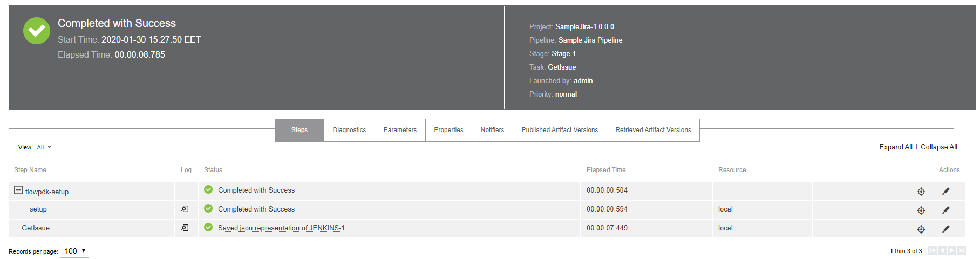Click elapsed time 00:00:00.504

coord(607,190)
